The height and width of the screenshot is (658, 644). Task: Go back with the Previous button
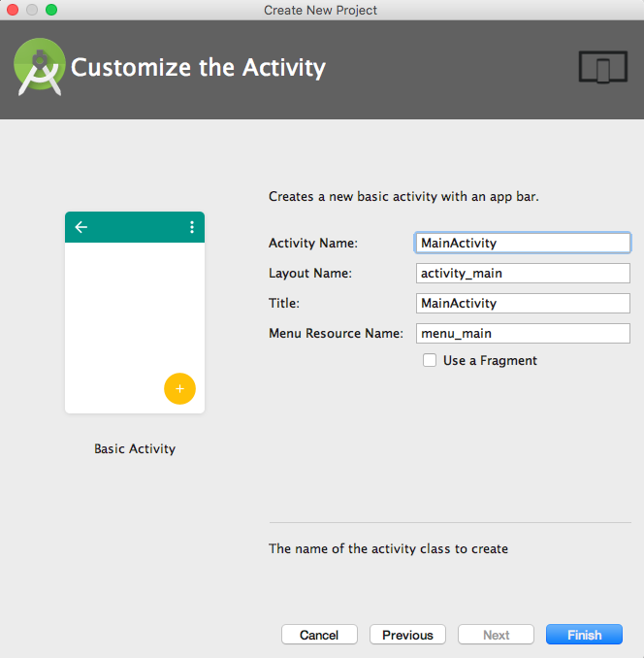[x=407, y=635]
